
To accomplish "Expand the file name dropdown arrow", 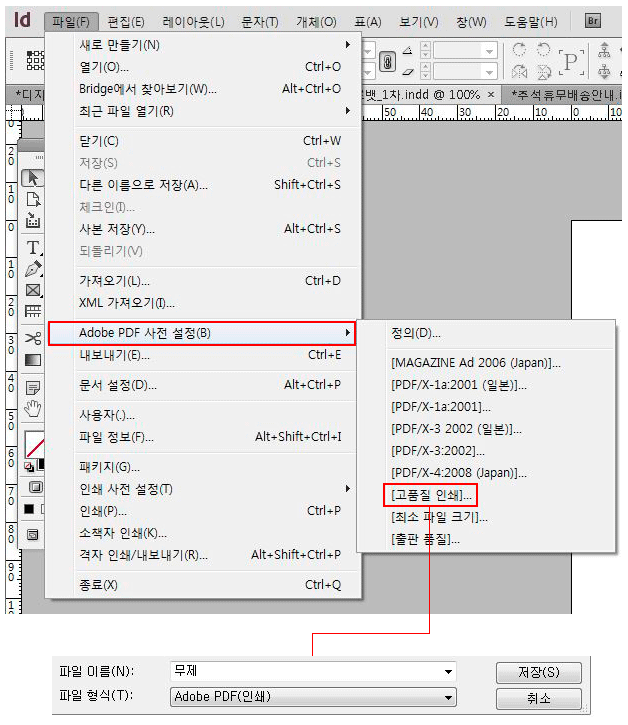I will (x=448, y=671).
